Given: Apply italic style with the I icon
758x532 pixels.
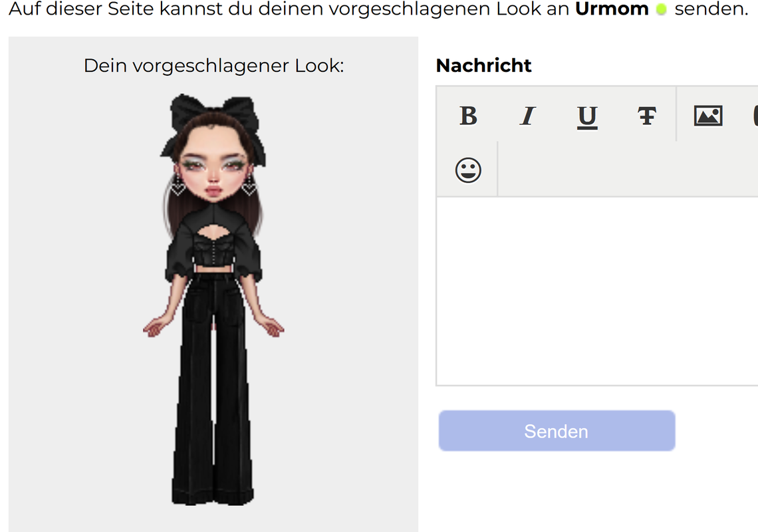Looking at the screenshot, I should tap(527, 116).
